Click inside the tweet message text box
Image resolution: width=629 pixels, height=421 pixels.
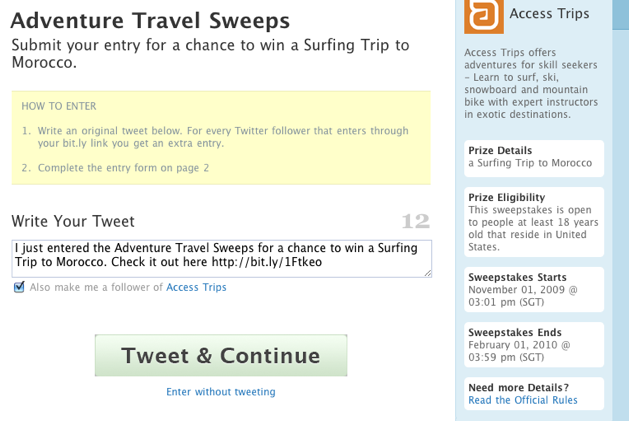(220, 258)
